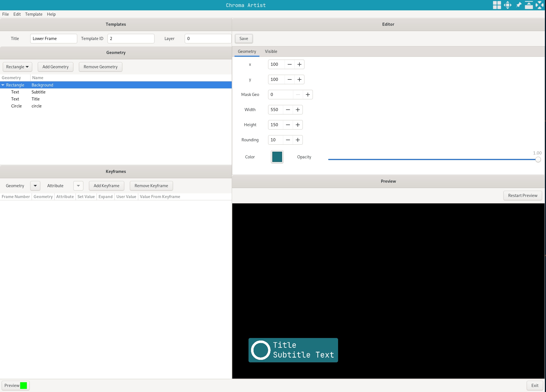Increase Mask Geo with plus button

(x=308, y=95)
